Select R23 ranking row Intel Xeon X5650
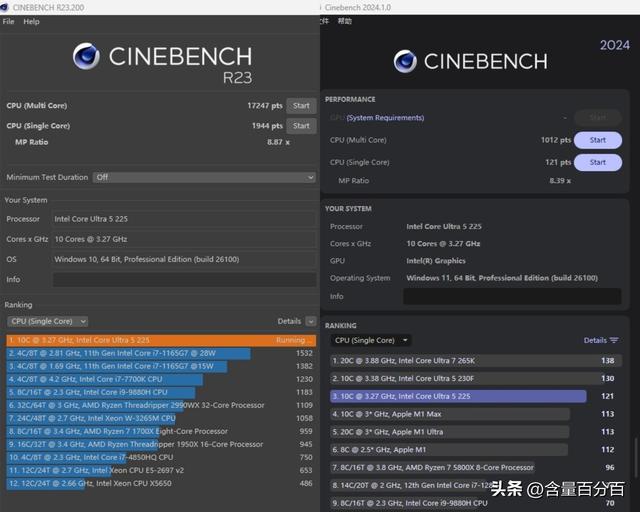Screen dimensions: 640x512 [x=161, y=483]
